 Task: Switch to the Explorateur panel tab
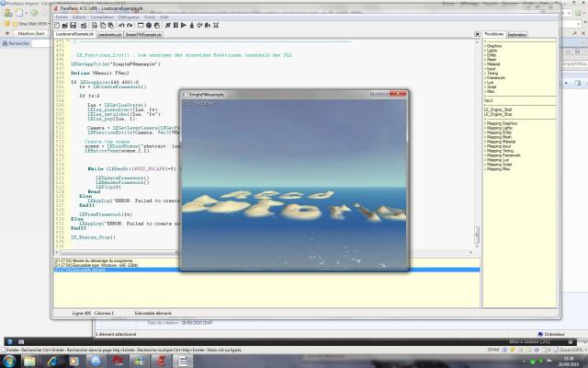point(517,34)
